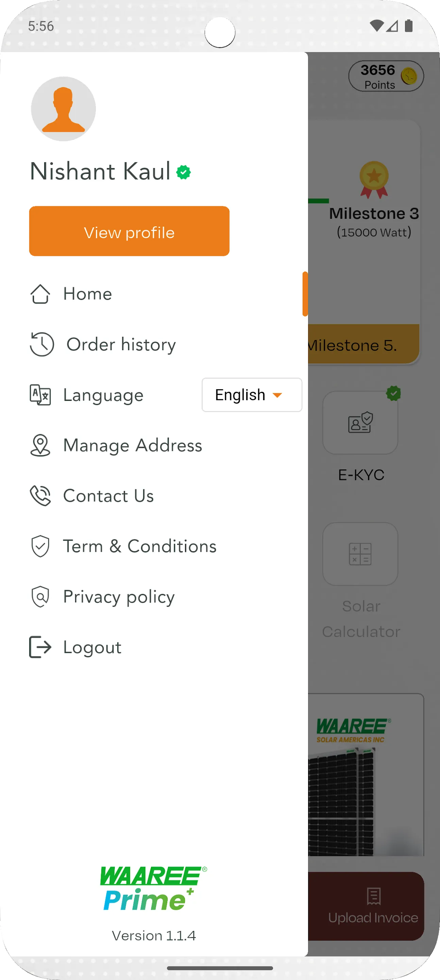440x980 pixels.
Task: Open the English language dropdown
Action: coord(251,395)
